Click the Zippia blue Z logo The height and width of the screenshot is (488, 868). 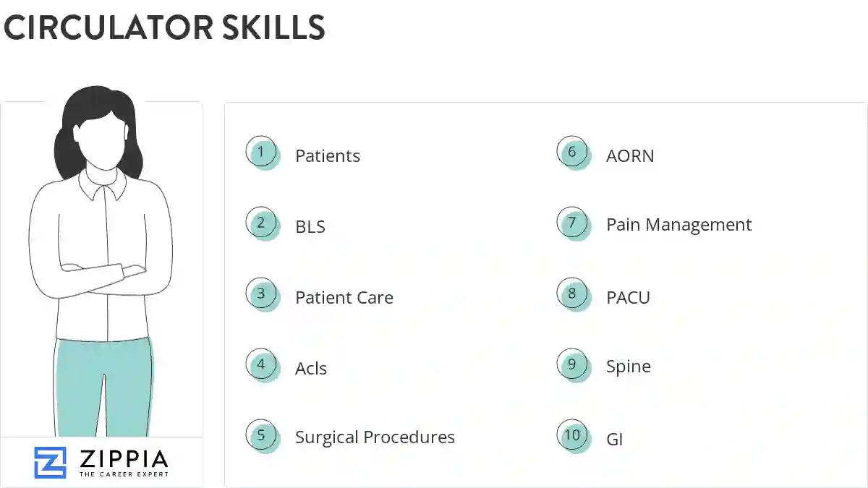click(x=50, y=463)
